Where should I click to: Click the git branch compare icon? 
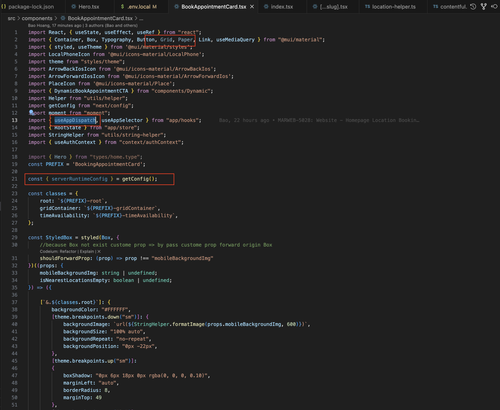(x=484, y=7)
